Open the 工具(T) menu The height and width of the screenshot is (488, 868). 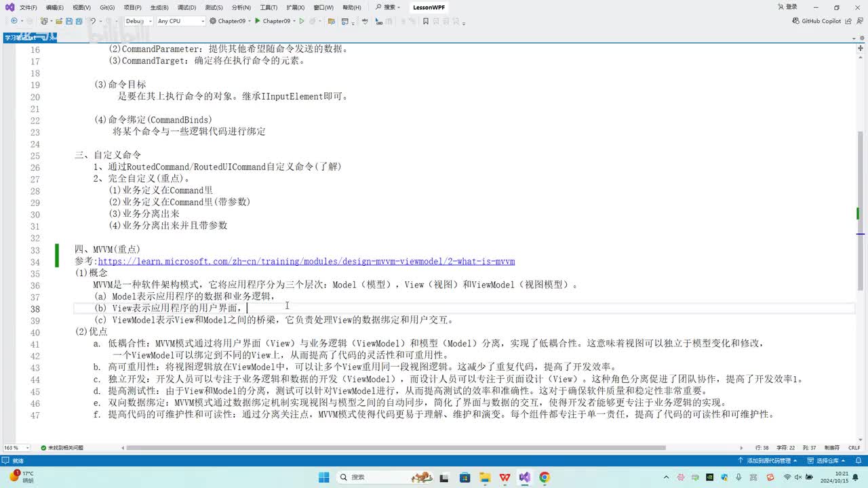coord(269,7)
